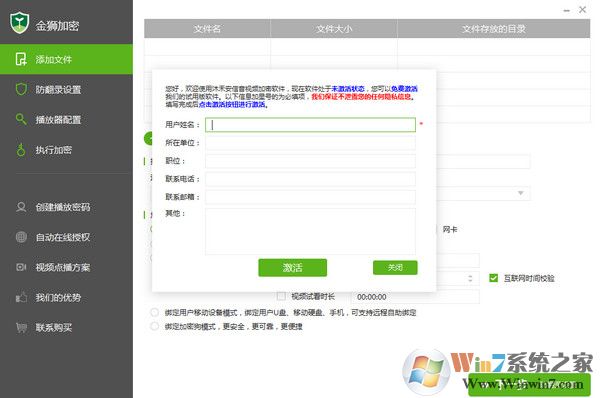Open 我们的优势 from the sidebar
600x398 pixels.
(66, 297)
